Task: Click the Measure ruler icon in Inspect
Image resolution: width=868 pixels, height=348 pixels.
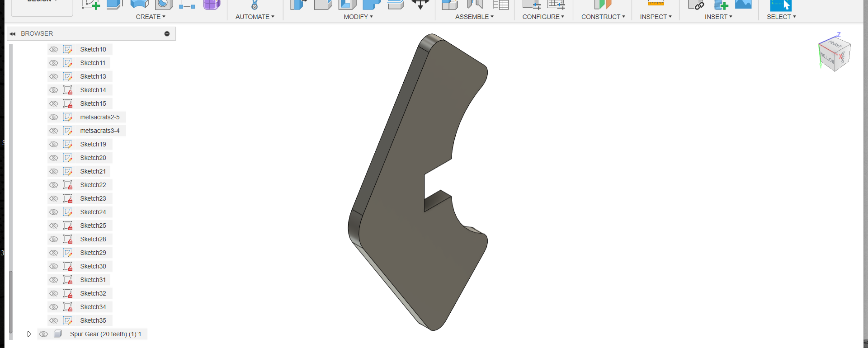Action: (x=656, y=4)
